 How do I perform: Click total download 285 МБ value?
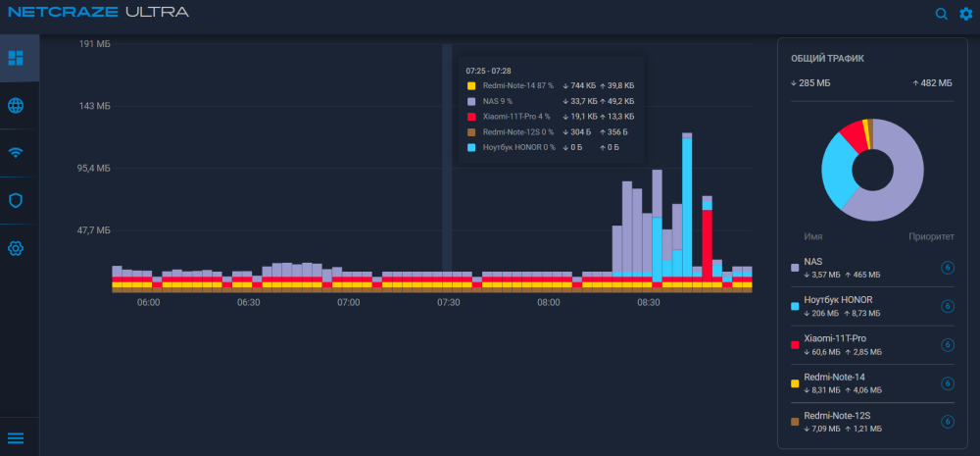click(810, 82)
